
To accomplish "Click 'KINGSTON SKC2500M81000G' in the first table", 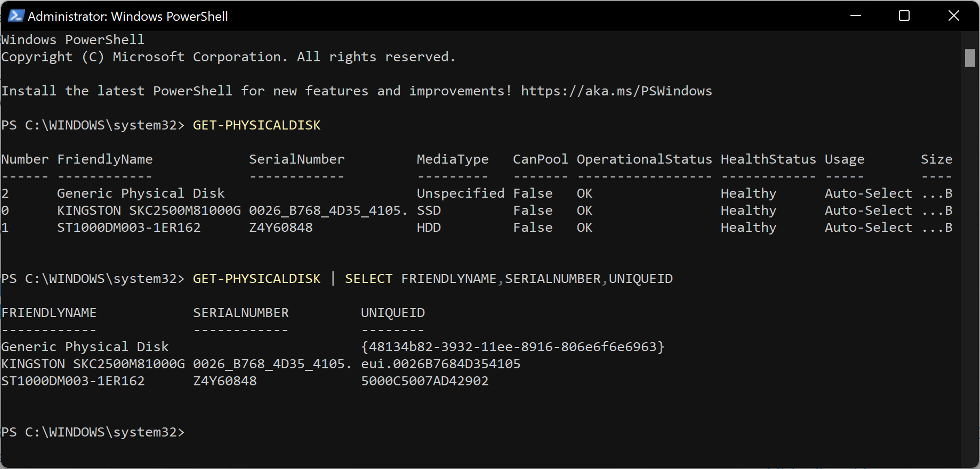I will click(x=149, y=211).
